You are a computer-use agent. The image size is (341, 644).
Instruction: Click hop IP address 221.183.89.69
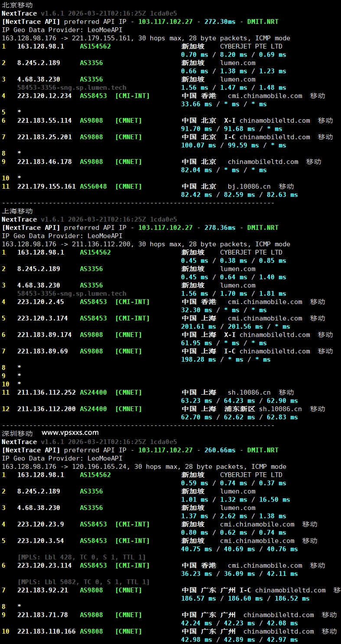pos(42,351)
